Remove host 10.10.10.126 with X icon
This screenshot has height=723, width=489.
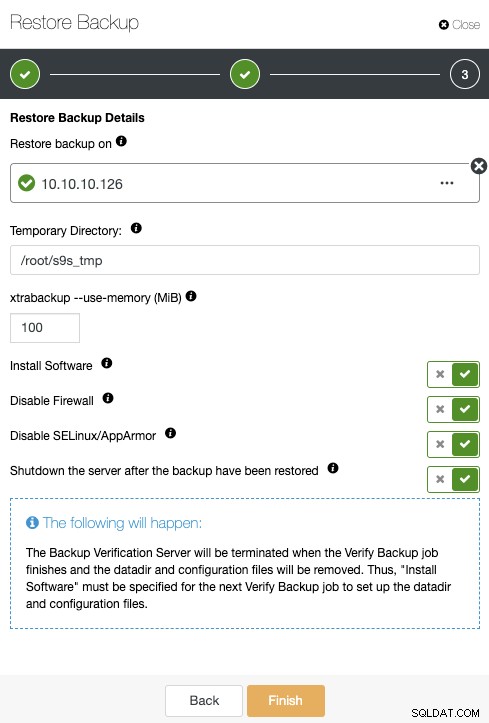(x=479, y=166)
